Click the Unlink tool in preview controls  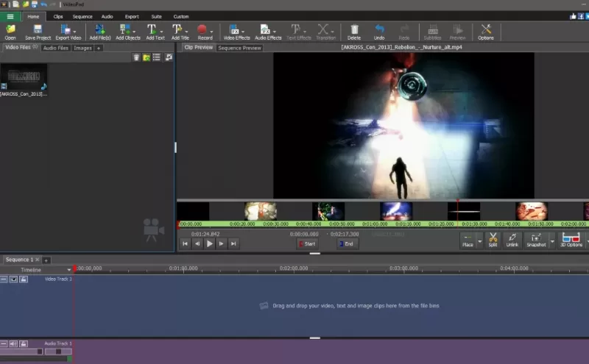coord(512,240)
